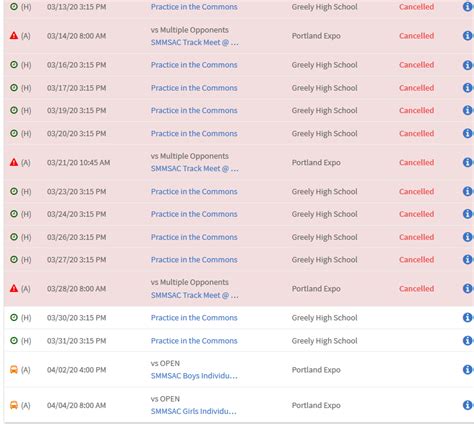Open Practice in the Commons on 03/17/20
The width and height of the screenshot is (474, 424).
coord(194,88)
